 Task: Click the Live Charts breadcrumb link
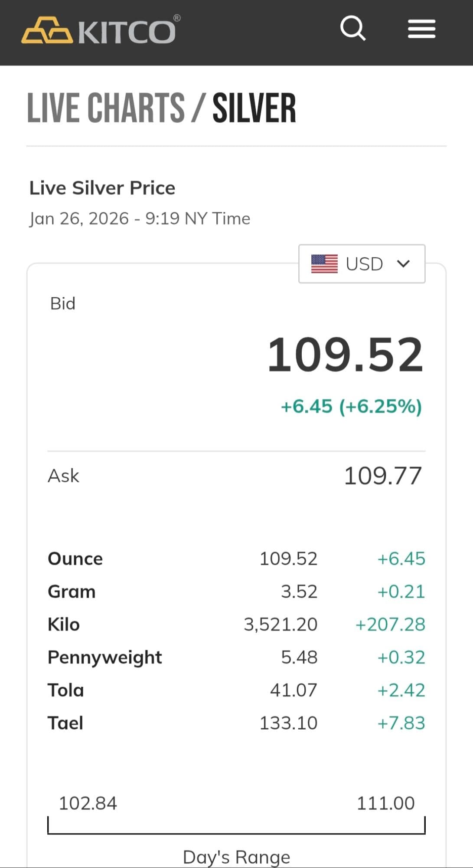(x=106, y=108)
